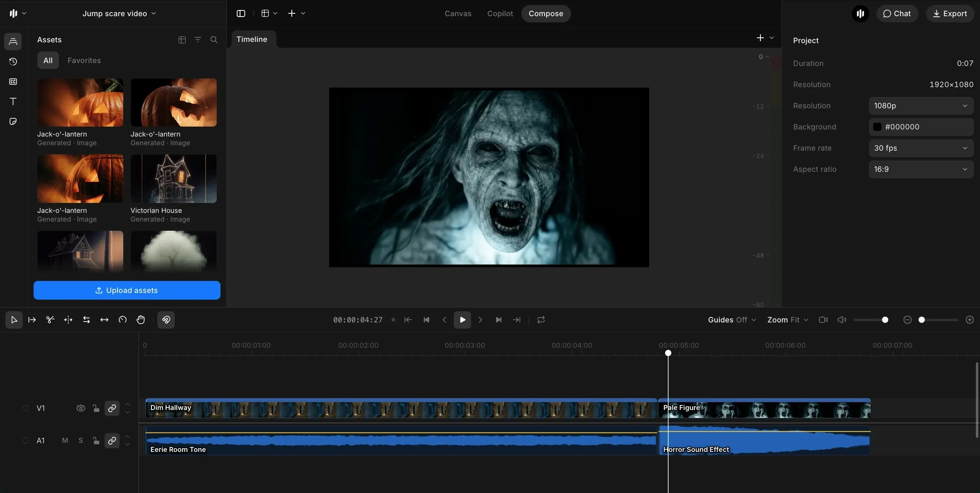This screenshot has width=980, height=493.
Task: Open the Stickers sidebar panel
Action: (13, 121)
